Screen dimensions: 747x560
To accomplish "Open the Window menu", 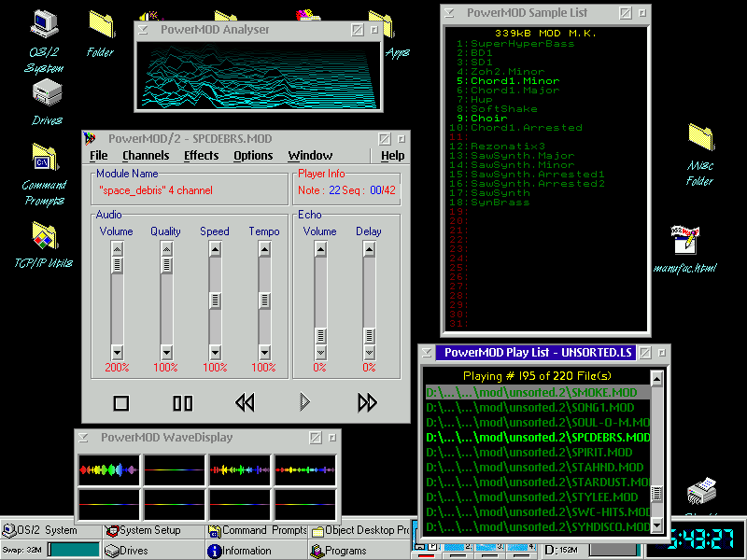I will pyautogui.click(x=310, y=156).
